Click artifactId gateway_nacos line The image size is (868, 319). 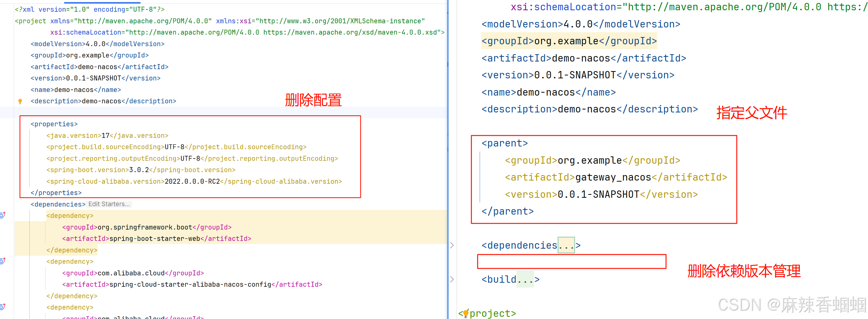(616, 177)
